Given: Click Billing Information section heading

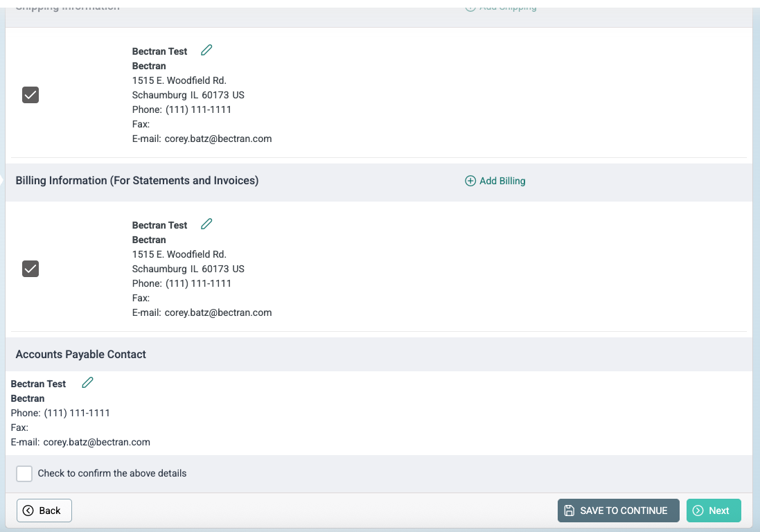Looking at the screenshot, I should (x=137, y=180).
